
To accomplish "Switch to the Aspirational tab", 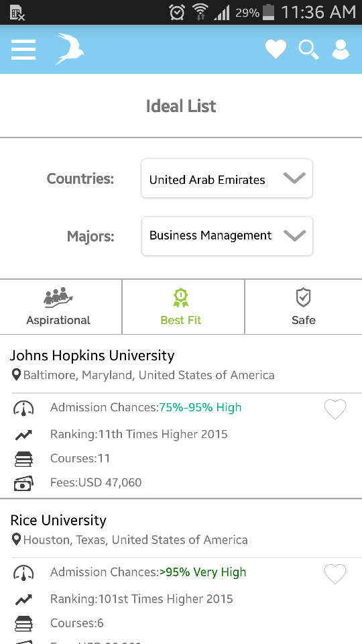I will click(61, 307).
